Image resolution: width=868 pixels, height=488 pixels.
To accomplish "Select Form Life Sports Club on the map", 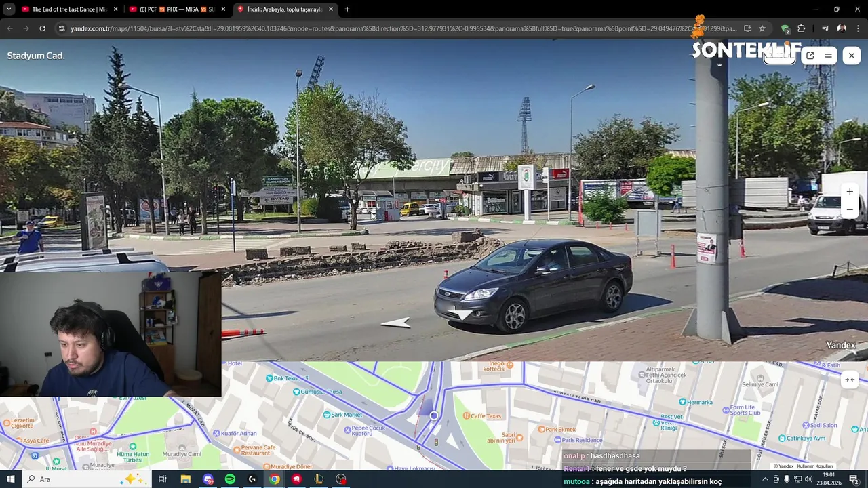I will coord(741,410).
